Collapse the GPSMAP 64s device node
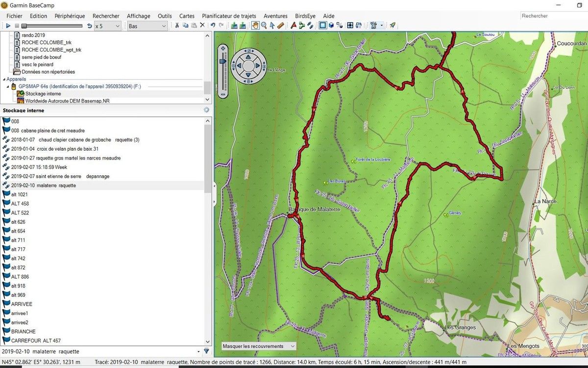Viewport: 588px width, 368px height. pyautogui.click(x=8, y=86)
